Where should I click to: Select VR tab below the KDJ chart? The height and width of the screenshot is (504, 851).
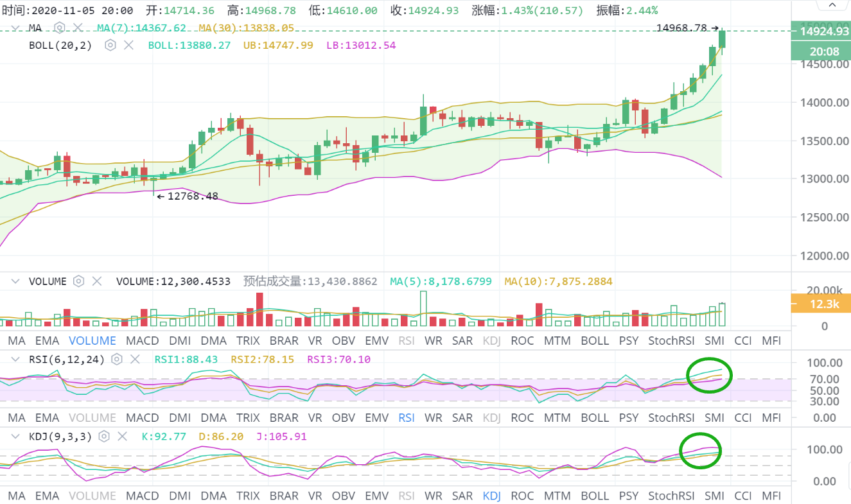(x=315, y=496)
